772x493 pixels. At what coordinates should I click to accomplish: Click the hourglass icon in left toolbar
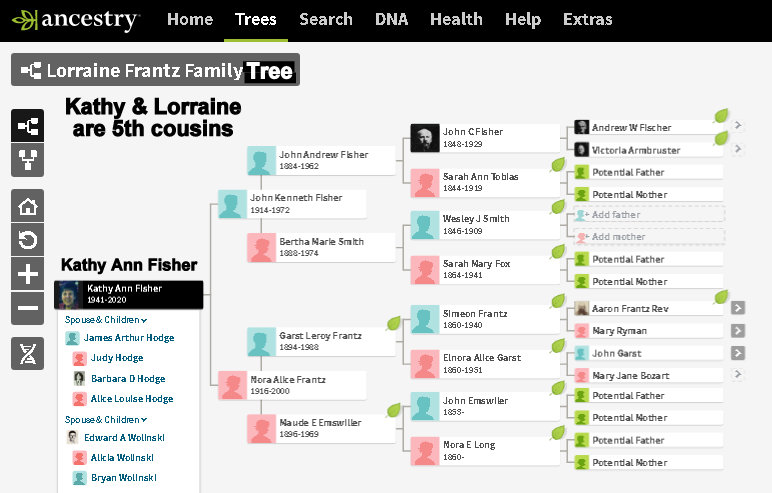point(28,354)
